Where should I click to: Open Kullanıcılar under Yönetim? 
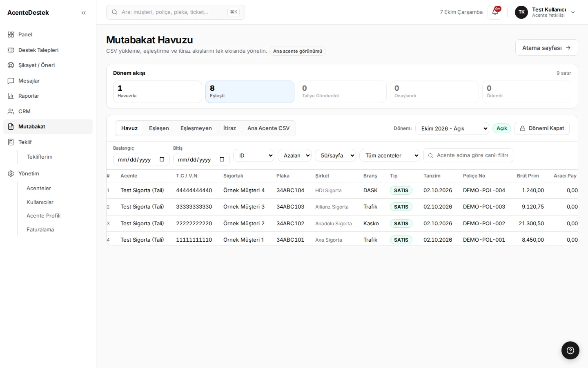pyautogui.click(x=40, y=202)
